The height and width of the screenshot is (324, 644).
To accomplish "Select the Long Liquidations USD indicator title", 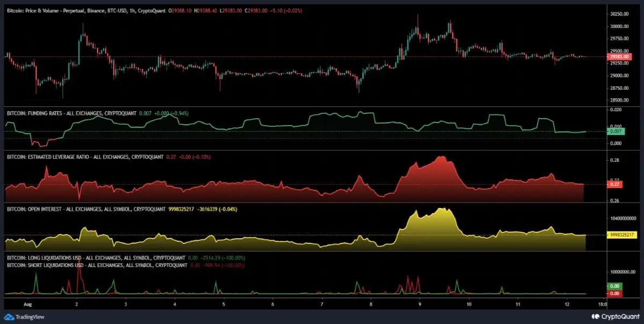I will (x=95, y=258).
